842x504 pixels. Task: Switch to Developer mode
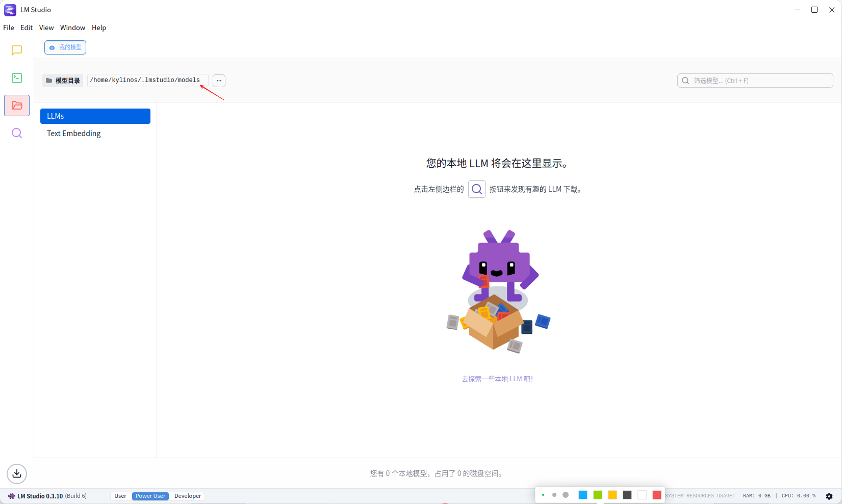click(188, 496)
